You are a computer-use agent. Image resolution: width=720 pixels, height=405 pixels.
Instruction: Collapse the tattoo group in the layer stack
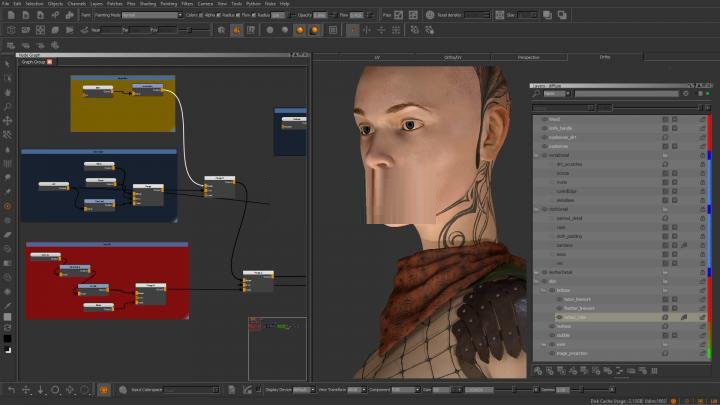(544, 290)
